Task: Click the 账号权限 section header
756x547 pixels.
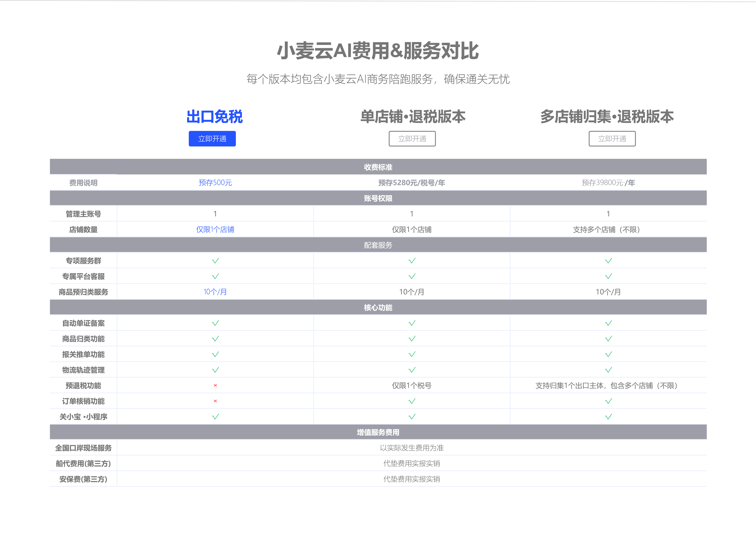Action: (378, 198)
